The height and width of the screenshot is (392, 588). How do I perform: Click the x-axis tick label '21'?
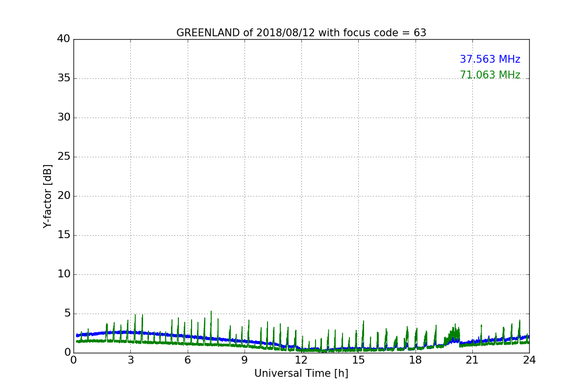(472, 360)
